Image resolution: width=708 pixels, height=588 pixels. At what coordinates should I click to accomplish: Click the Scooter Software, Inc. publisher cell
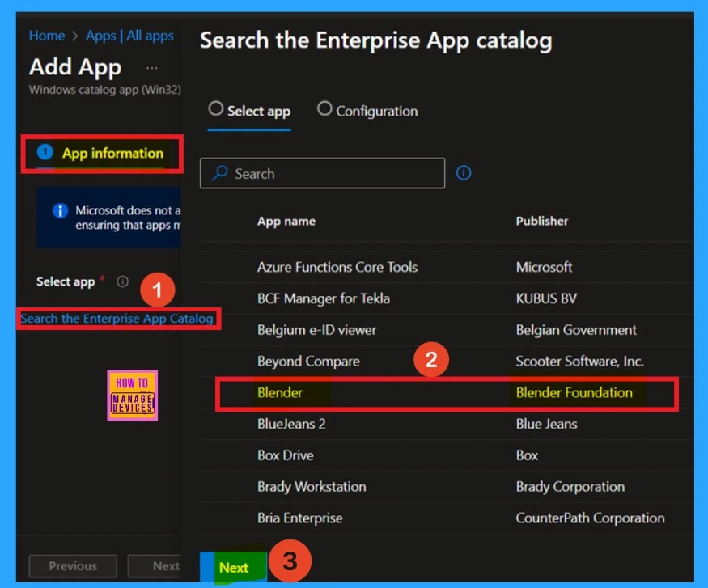tap(580, 361)
